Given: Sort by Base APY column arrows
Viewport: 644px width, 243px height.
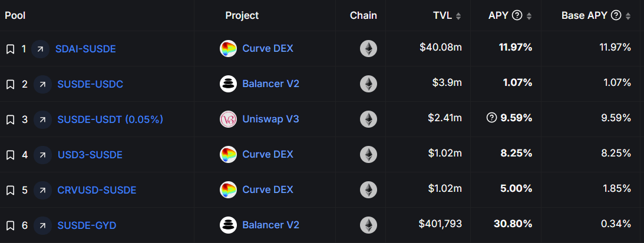Looking at the screenshot, I should pyautogui.click(x=628, y=16).
